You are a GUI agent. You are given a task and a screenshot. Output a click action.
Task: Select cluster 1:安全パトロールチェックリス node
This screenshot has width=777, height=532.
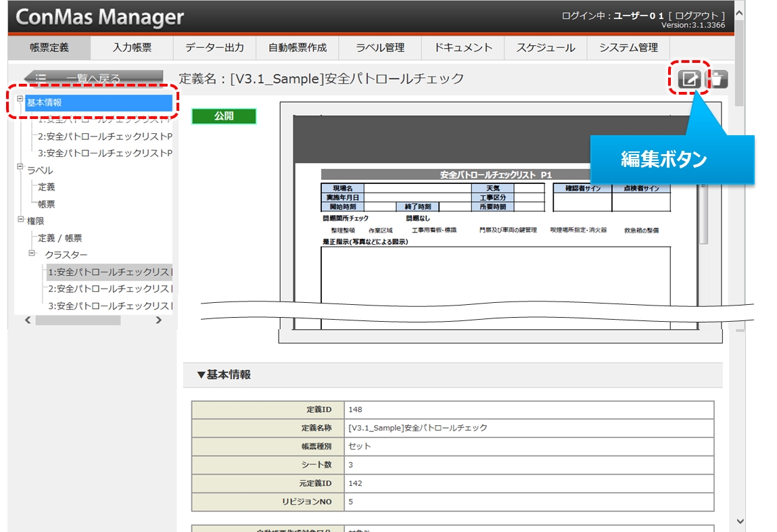110,272
